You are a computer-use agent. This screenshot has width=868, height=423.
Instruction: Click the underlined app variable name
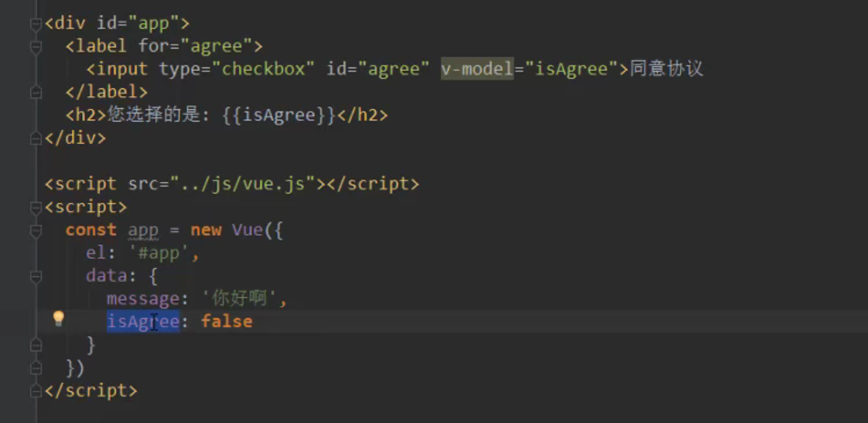(143, 231)
